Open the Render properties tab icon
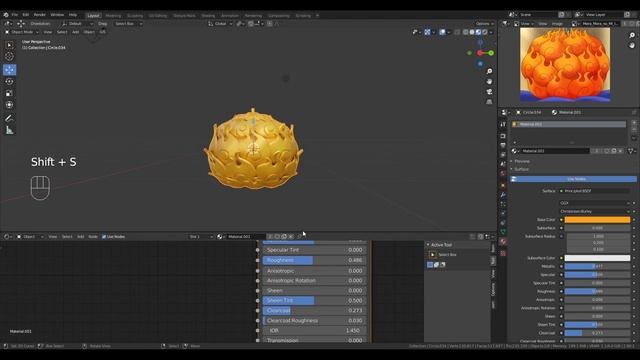The width and height of the screenshot is (640, 360). (x=503, y=136)
